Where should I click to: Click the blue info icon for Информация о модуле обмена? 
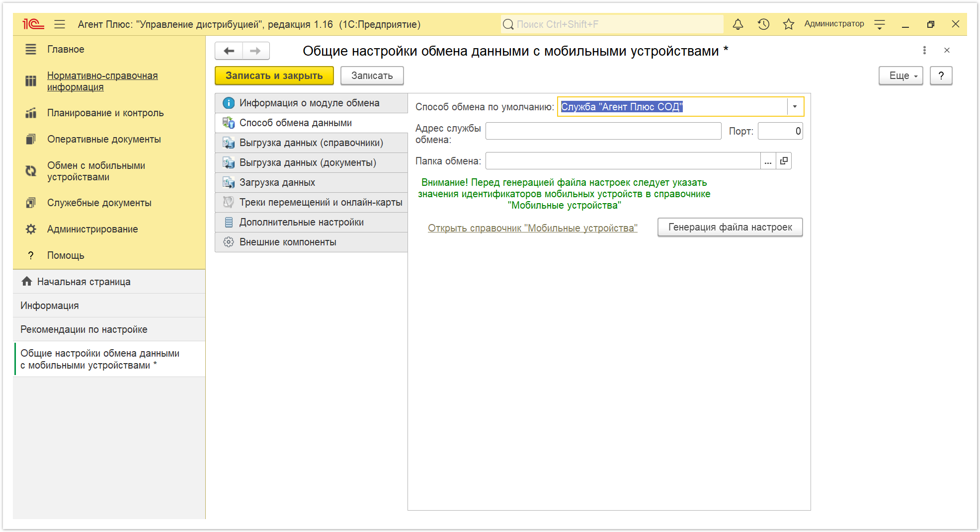tap(229, 103)
